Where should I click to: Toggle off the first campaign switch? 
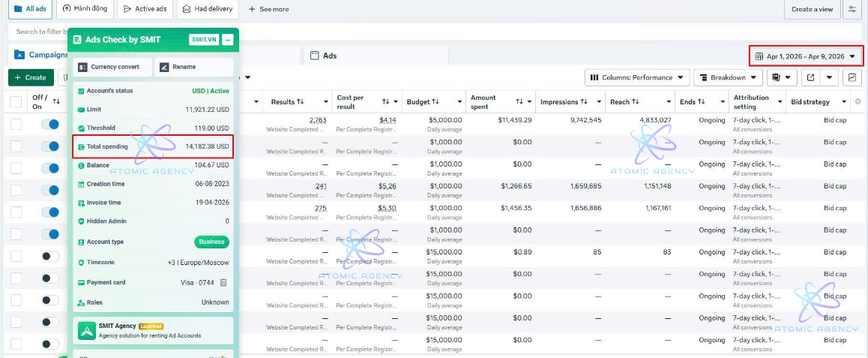[49, 124]
